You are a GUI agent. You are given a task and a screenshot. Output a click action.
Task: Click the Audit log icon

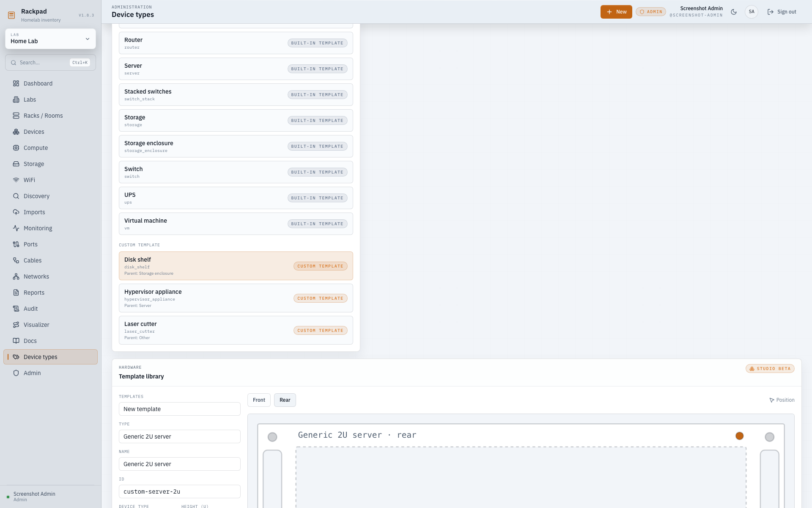[x=16, y=309]
